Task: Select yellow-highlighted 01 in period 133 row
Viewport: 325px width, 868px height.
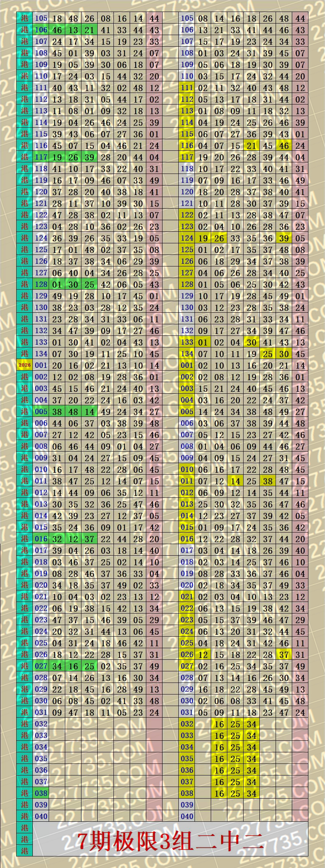Action: (x=203, y=342)
